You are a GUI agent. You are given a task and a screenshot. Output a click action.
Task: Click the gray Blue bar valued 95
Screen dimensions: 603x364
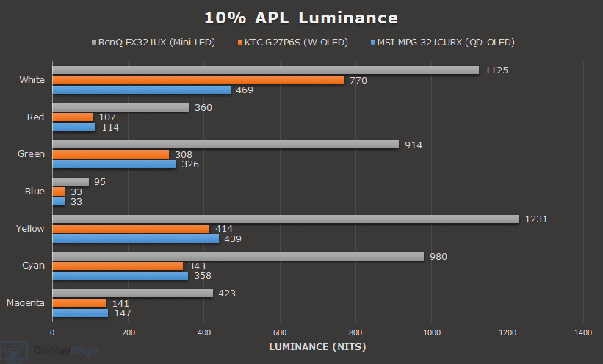tap(71, 181)
